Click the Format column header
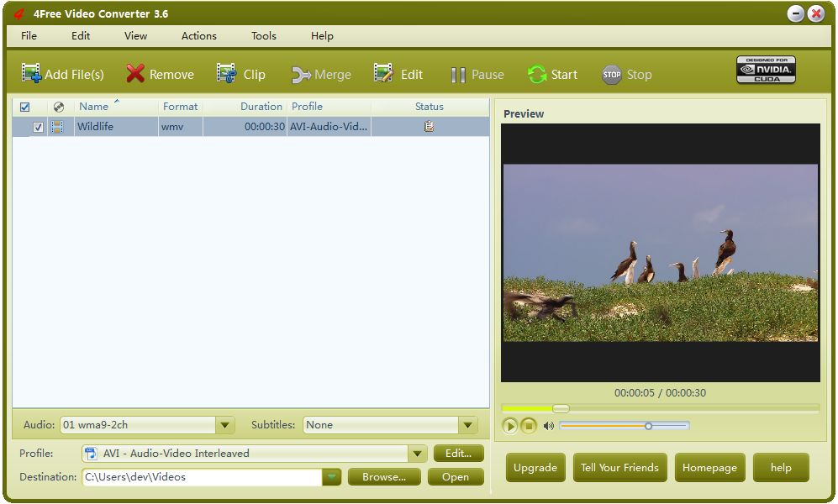This screenshot has height=504, width=838. tap(180, 106)
